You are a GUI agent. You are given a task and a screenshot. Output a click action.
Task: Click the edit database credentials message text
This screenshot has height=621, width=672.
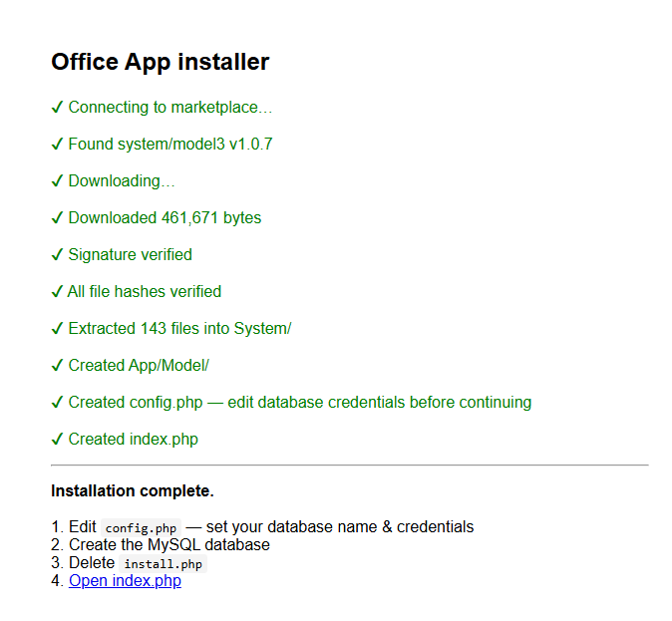(x=379, y=403)
